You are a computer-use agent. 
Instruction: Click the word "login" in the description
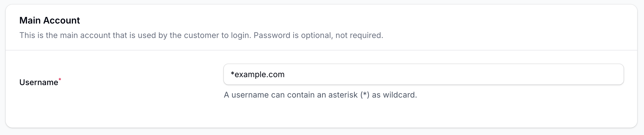coord(241,35)
